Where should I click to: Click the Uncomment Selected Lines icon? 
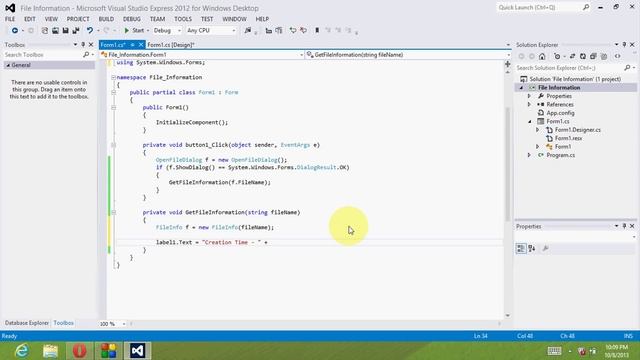pyautogui.click(x=303, y=31)
